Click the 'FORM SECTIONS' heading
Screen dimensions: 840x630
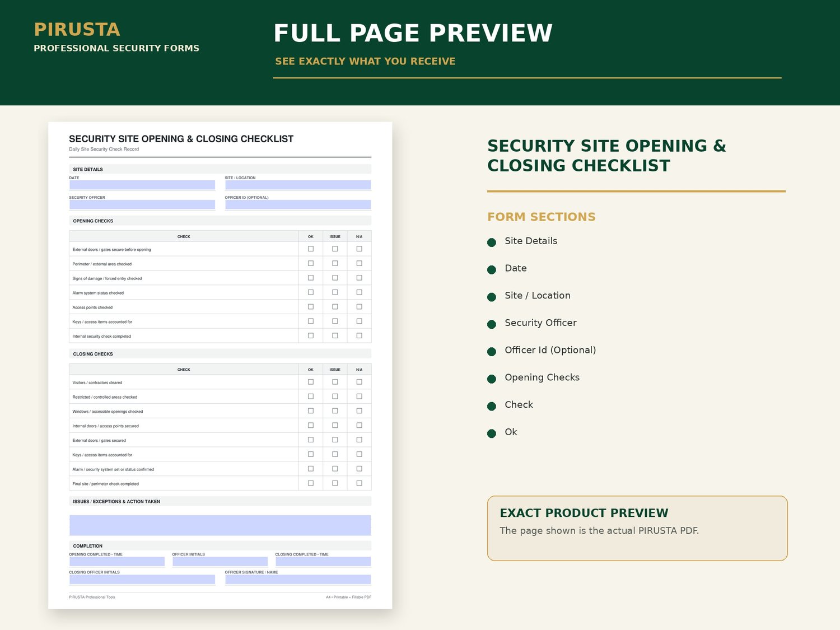coord(542,217)
